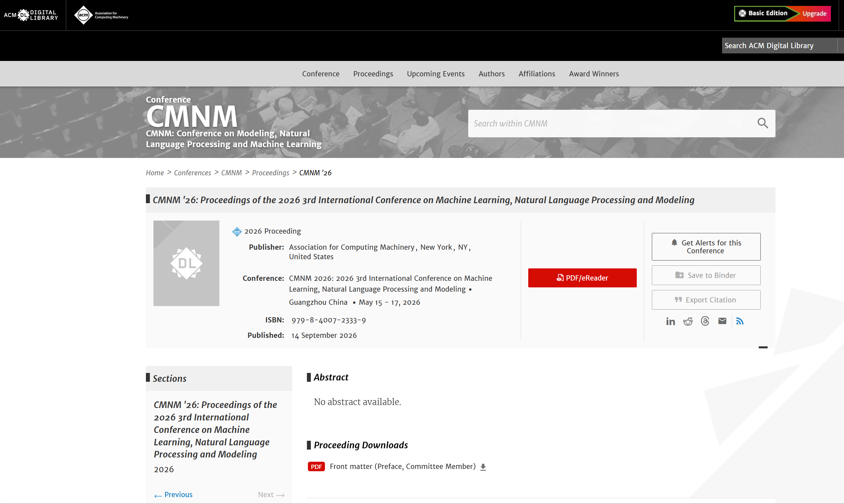Share this proceeding via email icon

pos(722,321)
